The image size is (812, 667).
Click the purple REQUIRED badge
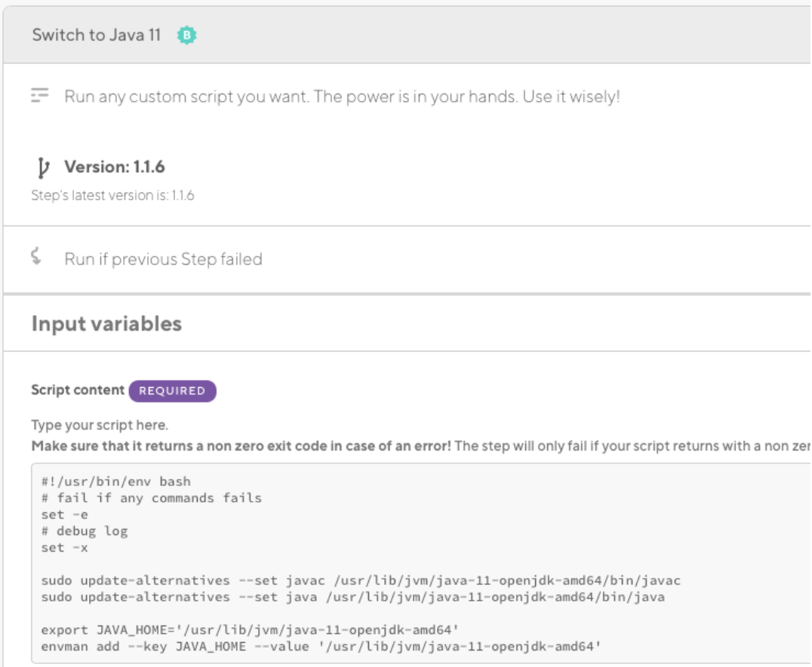[172, 391]
